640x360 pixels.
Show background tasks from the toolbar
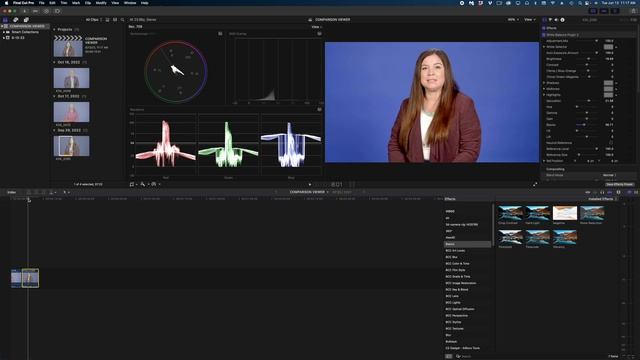47,11
